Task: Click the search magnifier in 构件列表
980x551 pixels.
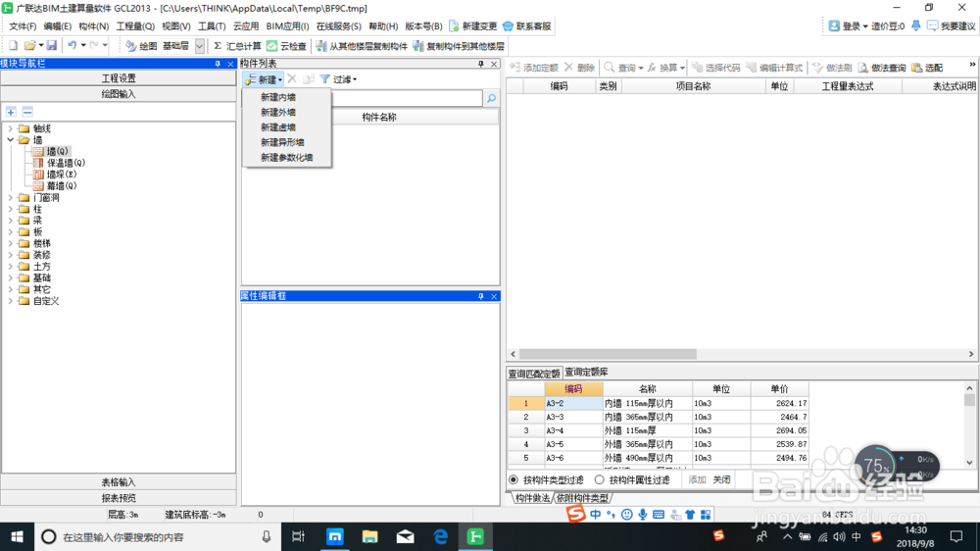Action: tap(491, 98)
